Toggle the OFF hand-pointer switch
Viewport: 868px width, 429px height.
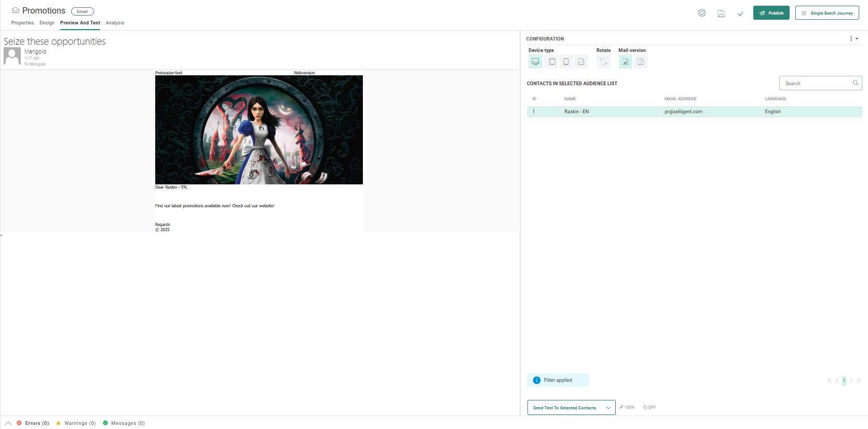[649, 407]
